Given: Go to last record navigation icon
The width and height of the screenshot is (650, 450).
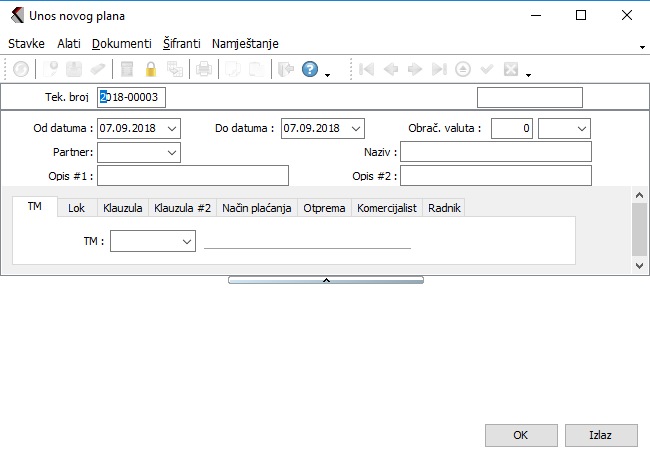Looking at the screenshot, I should tap(439, 69).
